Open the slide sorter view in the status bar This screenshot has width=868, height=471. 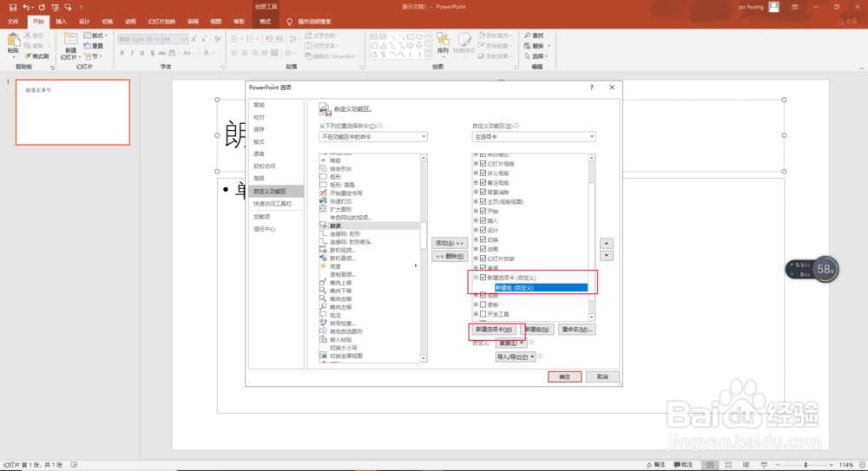click(728, 465)
